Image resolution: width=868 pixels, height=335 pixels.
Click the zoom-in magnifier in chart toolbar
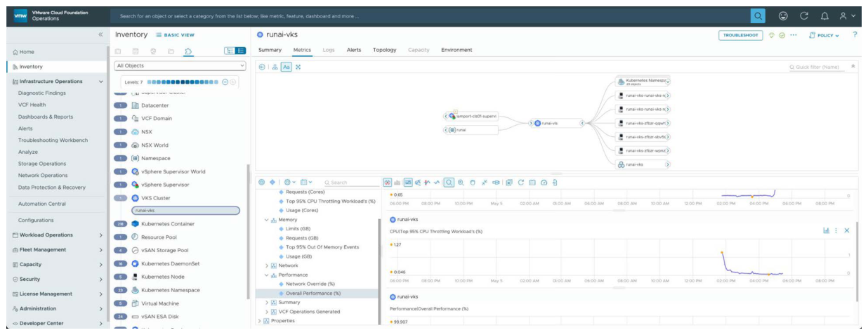click(x=461, y=182)
